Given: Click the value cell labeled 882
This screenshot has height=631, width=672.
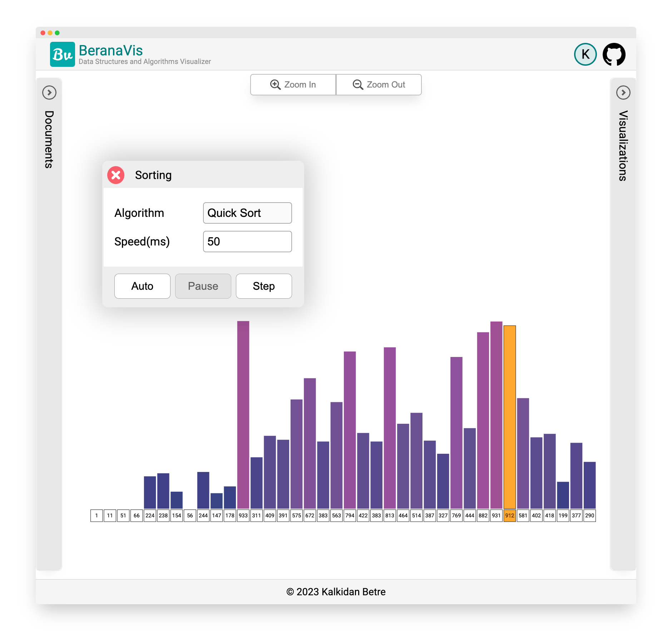Looking at the screenshot, I should [483, 516].
